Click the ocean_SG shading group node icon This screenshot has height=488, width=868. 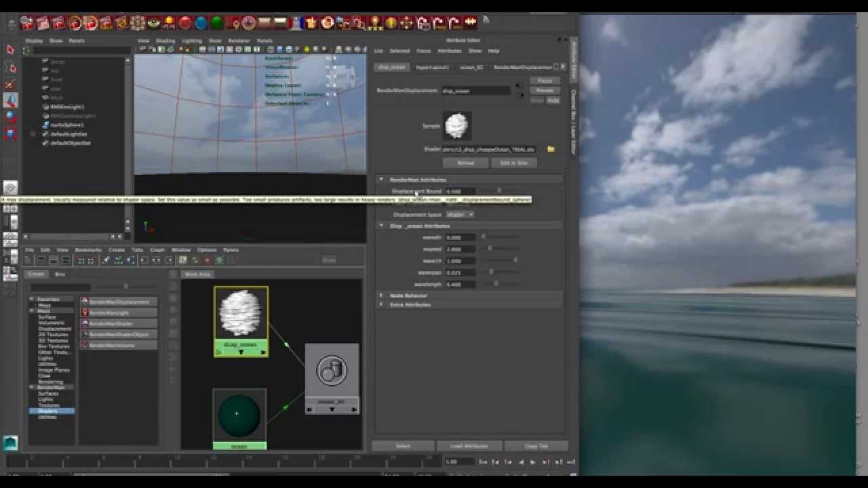332,371
